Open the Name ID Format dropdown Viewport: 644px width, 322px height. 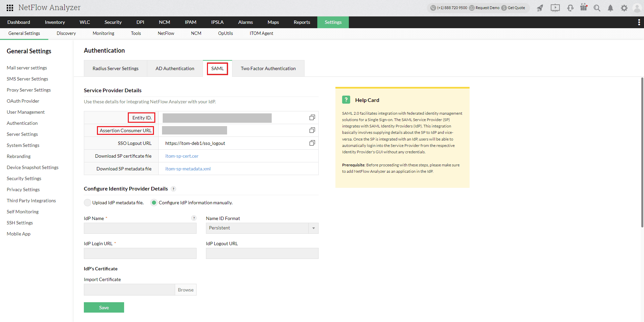point(262,228)
